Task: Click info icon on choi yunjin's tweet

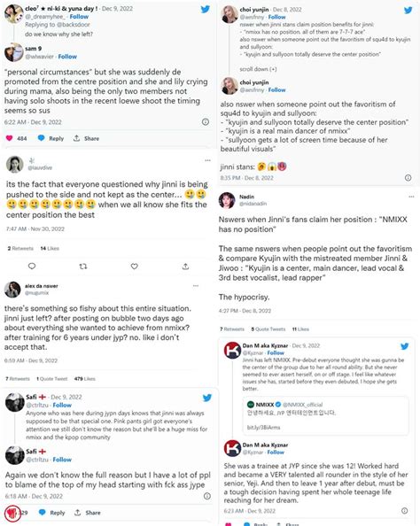Action: click(408, 177)
